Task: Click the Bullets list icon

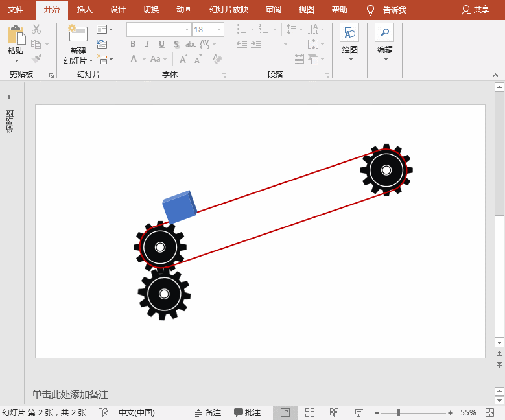Action: (x=242, y=29)
